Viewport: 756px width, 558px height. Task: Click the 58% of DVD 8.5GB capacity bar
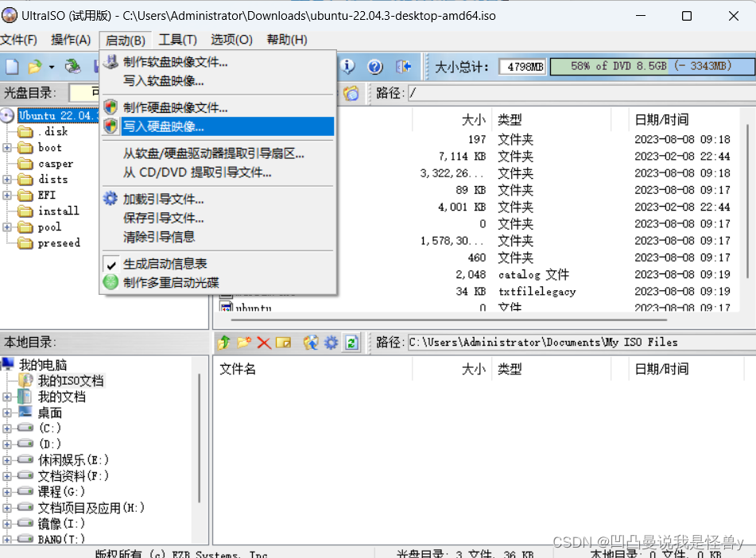[652, 66]
